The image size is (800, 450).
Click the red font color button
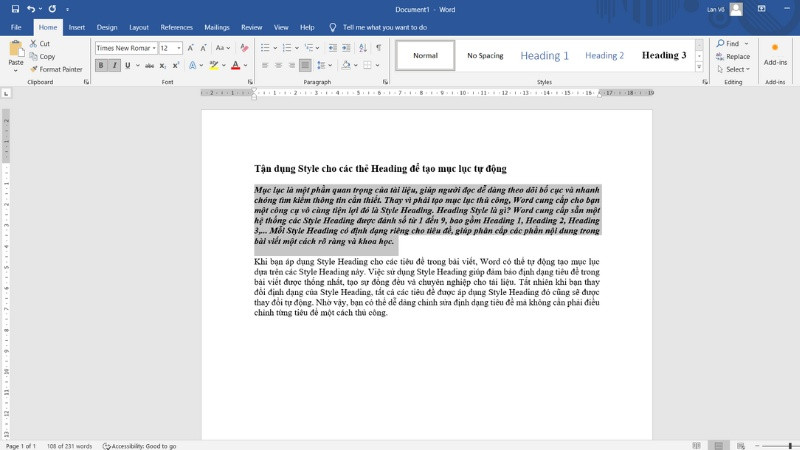[x=235, y=66]
